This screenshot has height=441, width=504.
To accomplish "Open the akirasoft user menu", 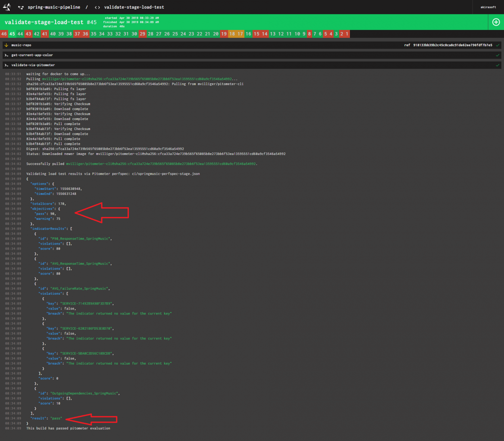I will tap(488, 7).
